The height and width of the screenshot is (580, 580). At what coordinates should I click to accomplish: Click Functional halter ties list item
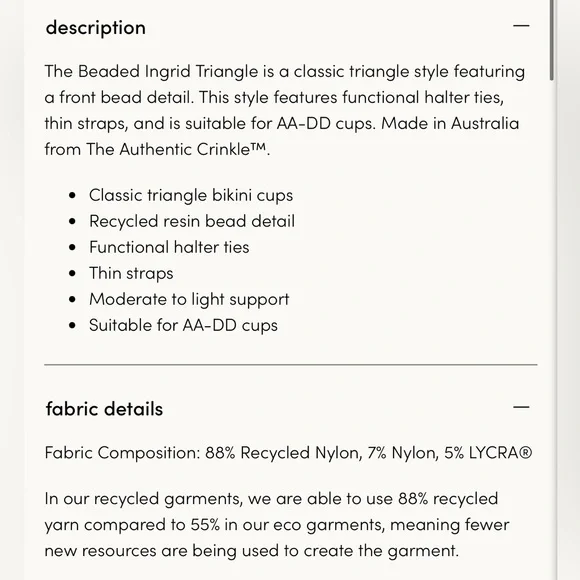point(169,247)
